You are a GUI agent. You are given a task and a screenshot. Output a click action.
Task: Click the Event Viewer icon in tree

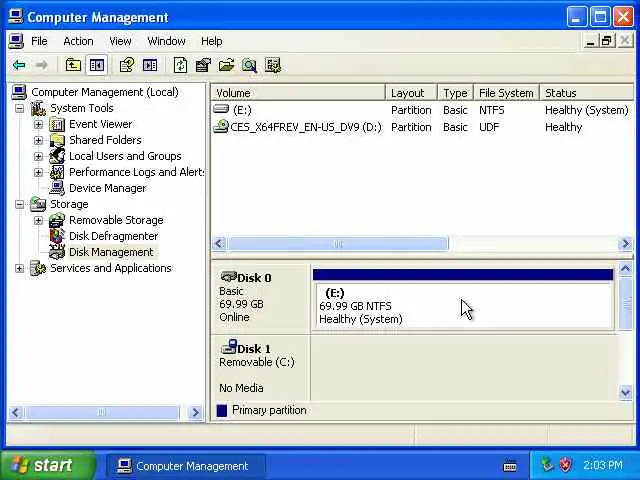pos(57,124)
